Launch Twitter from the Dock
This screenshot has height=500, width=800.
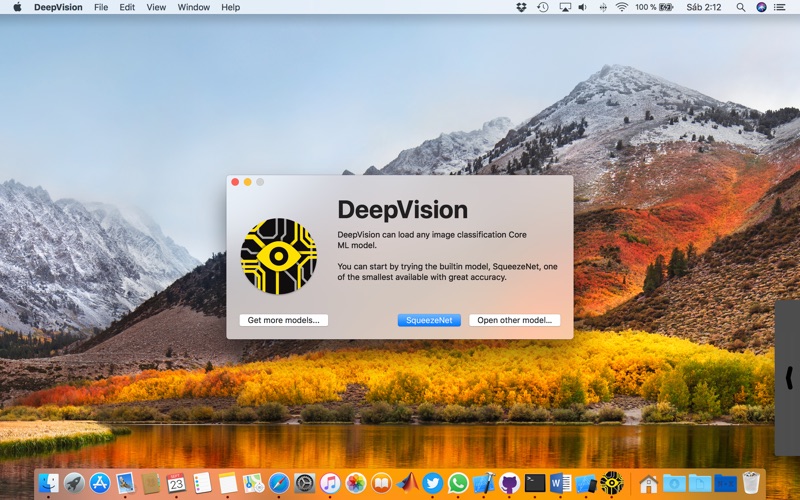pos(432,483)
